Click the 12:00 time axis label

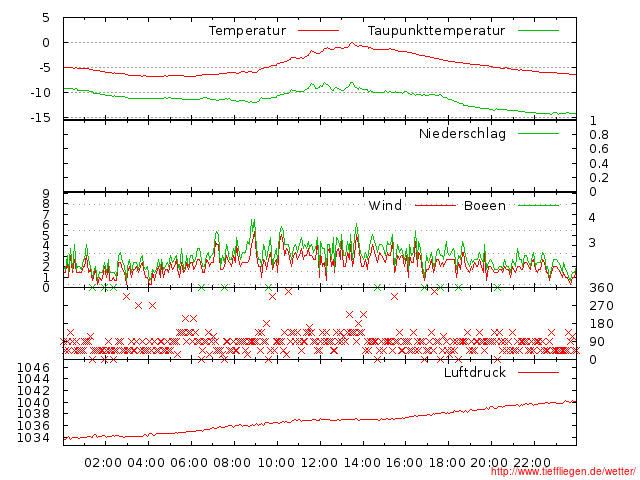click(x=319, y=463)
